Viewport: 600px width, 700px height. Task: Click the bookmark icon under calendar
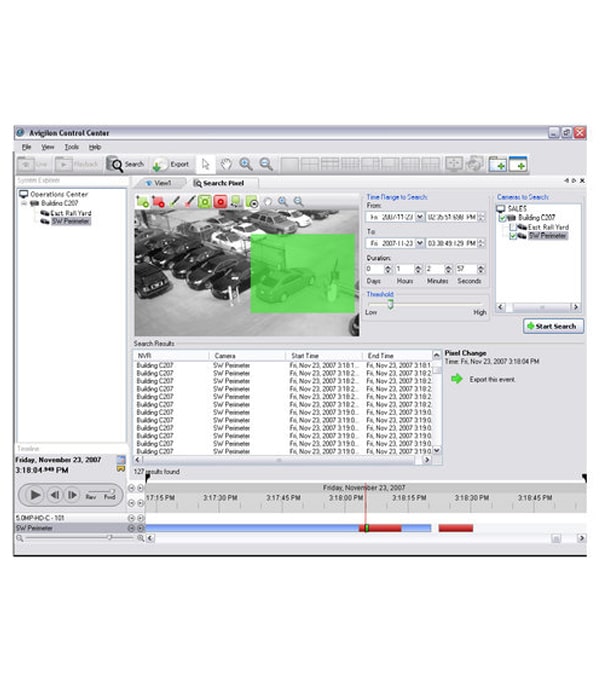(121, 469)
